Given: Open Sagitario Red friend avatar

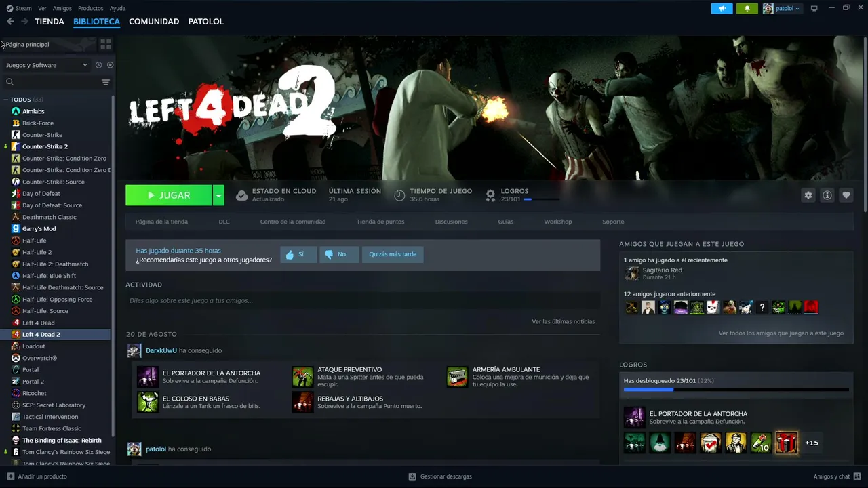Looking at the screenshot, I should point(632,273).
